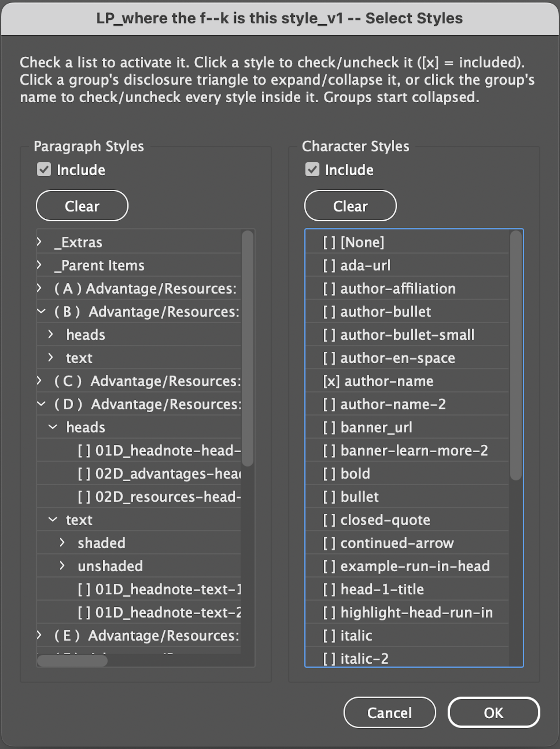560x749 pixels.
Task: Toggle the Paragraph Styles Include checkbox
Action: tap(44, 170)
